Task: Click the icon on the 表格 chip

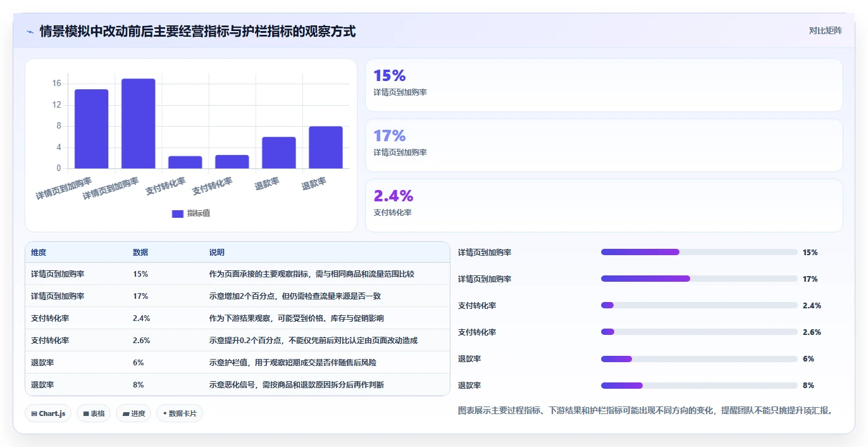Action: (x=86, y=414)
